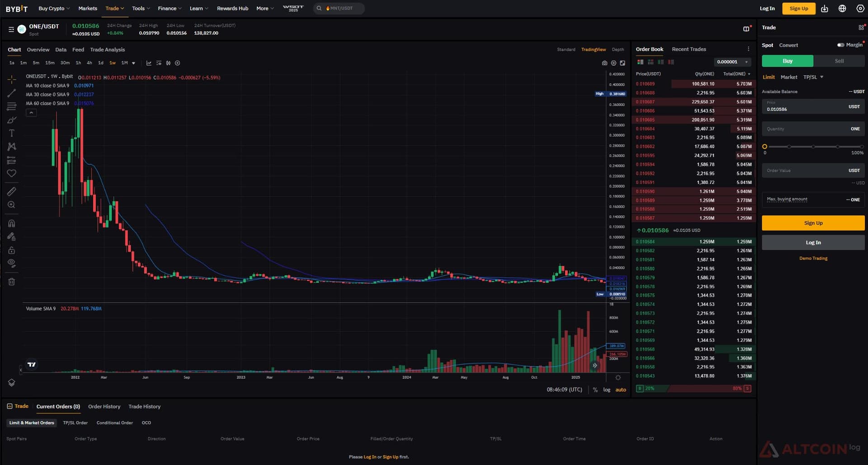
Task: Toggle magnet mode in chart toolbar
Action: [x=12, y=223]
